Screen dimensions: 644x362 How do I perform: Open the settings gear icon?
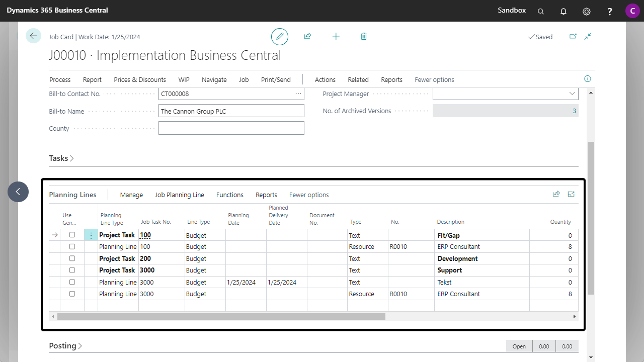[x=586, y=11]
